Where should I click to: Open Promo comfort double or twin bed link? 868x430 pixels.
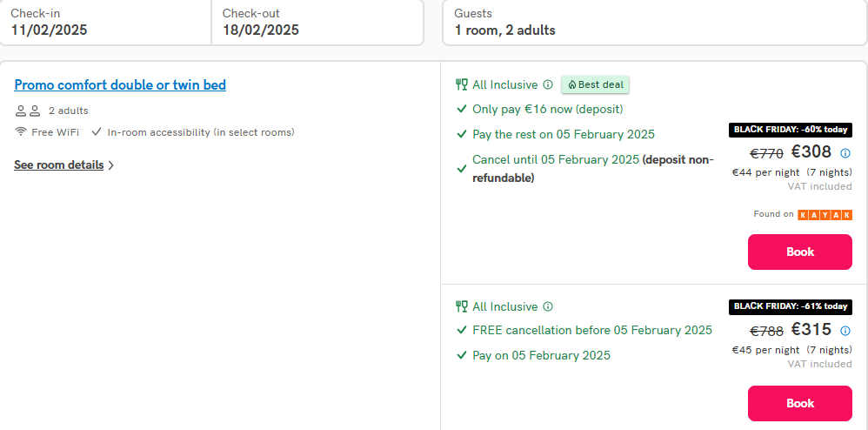click(x=120, y=84)
